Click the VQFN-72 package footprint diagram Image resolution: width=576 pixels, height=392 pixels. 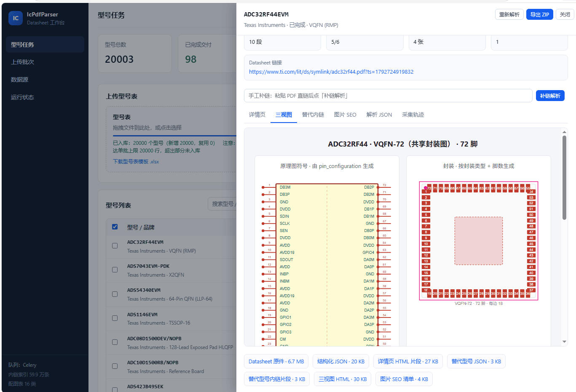(x=479, y=241)
